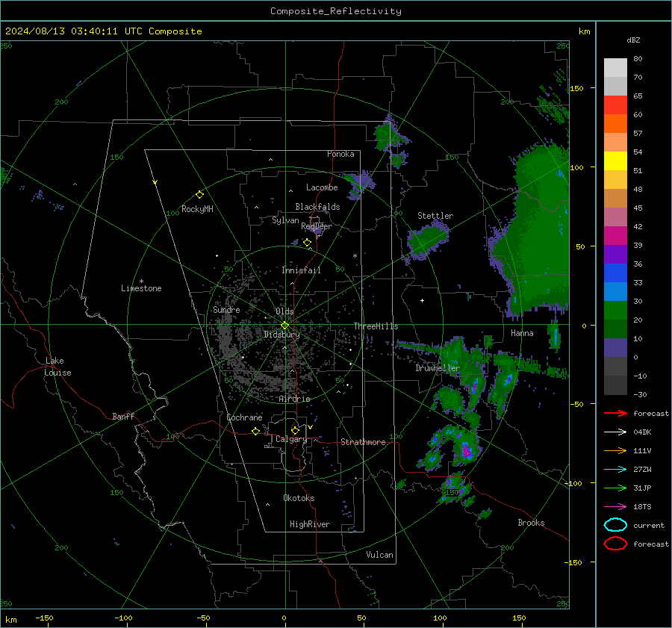Click the red forecast arrow in legend
Viewport: 672px width, 628px height.
coord(615,413)
